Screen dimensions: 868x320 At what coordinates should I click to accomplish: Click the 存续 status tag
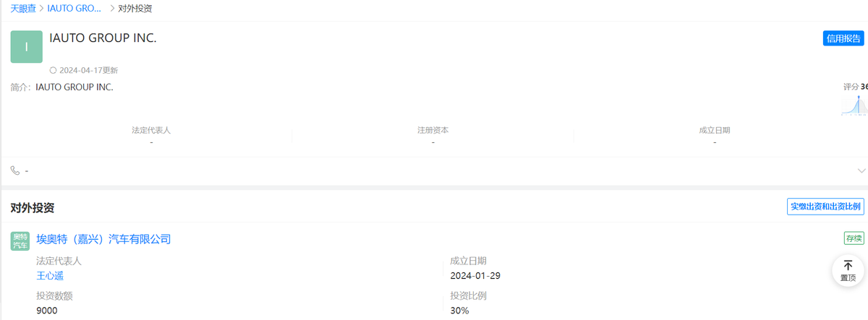click(x=854, y=238)
